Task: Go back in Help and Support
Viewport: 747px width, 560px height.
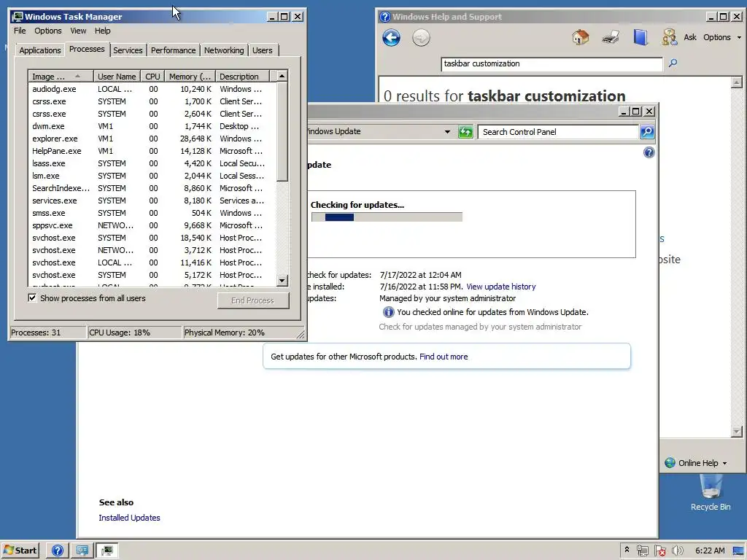Action: [x=391, y=38]
